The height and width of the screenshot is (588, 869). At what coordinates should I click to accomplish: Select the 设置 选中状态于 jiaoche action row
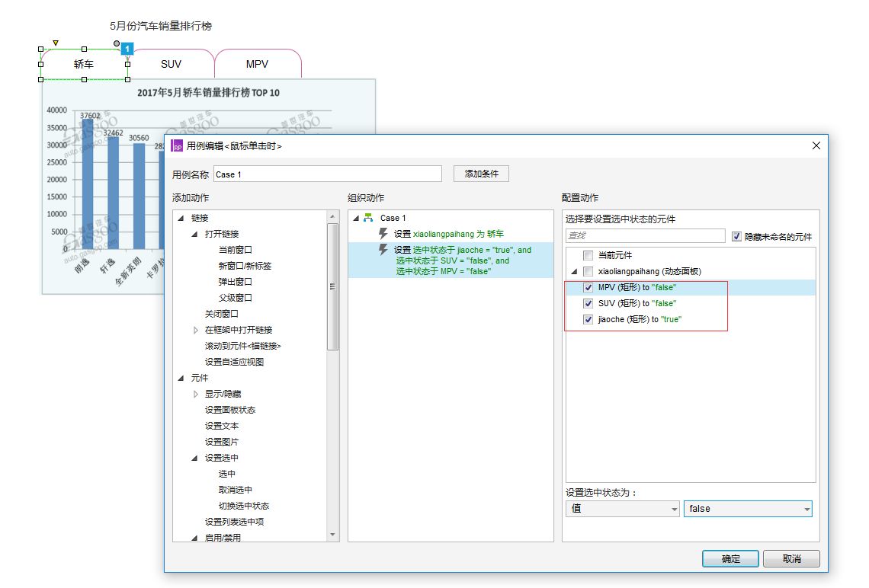tap(451, 260)
